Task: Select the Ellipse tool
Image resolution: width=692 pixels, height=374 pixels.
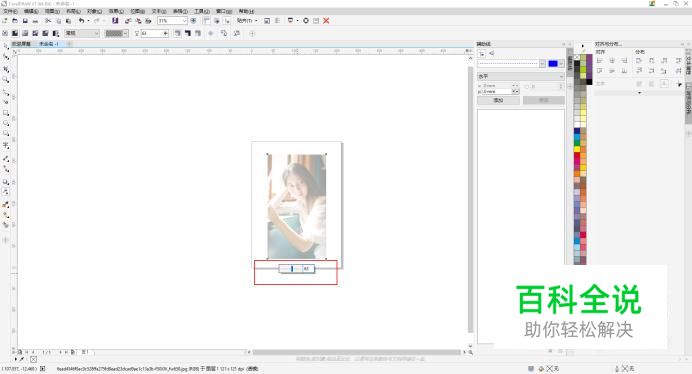Action: pos(6,123)
